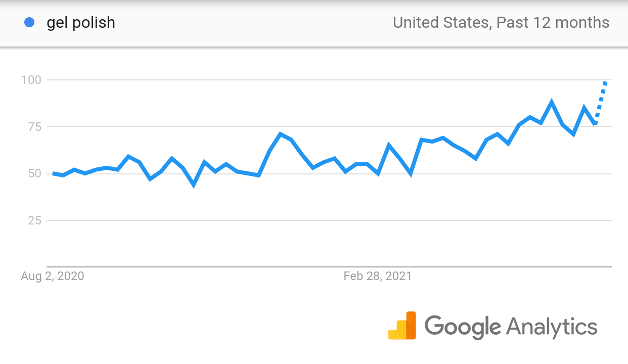Click the lowest dip of the trend line
628x364 pixels.
(194, 185)
